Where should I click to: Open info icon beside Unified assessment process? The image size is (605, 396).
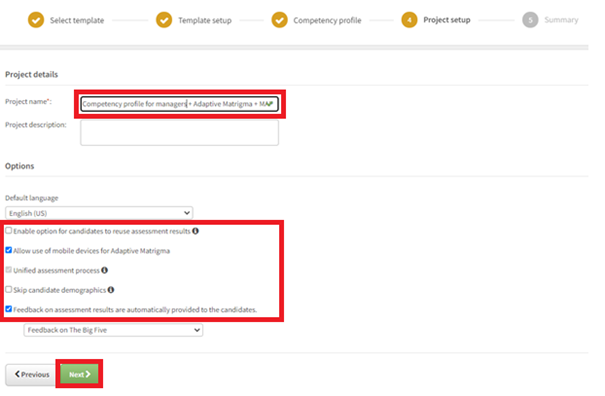(x=105, y=270)
